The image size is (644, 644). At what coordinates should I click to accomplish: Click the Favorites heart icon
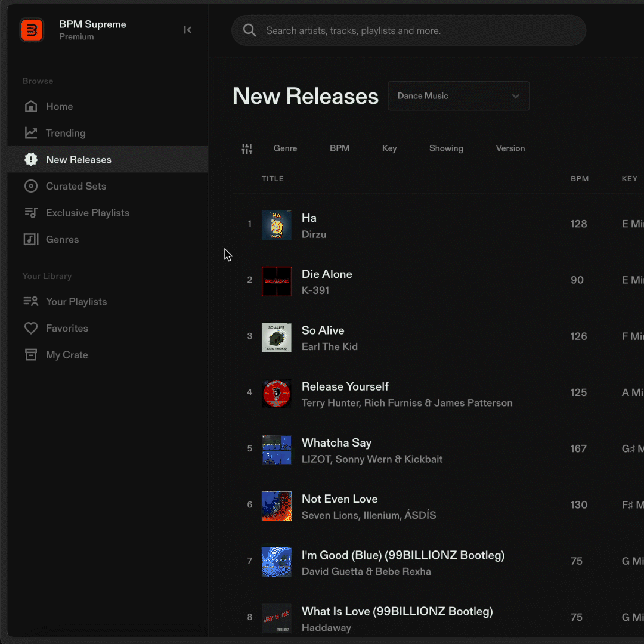(x=31, y=328)
